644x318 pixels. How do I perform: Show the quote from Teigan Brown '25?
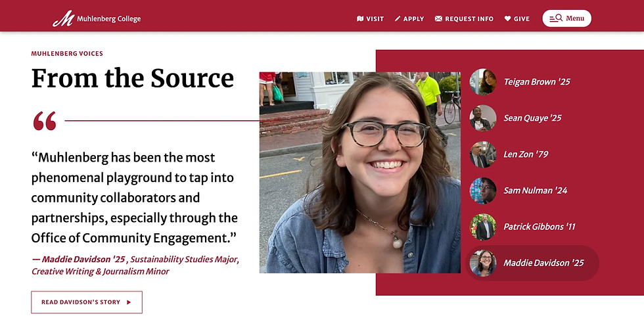(x=537, y=81)
